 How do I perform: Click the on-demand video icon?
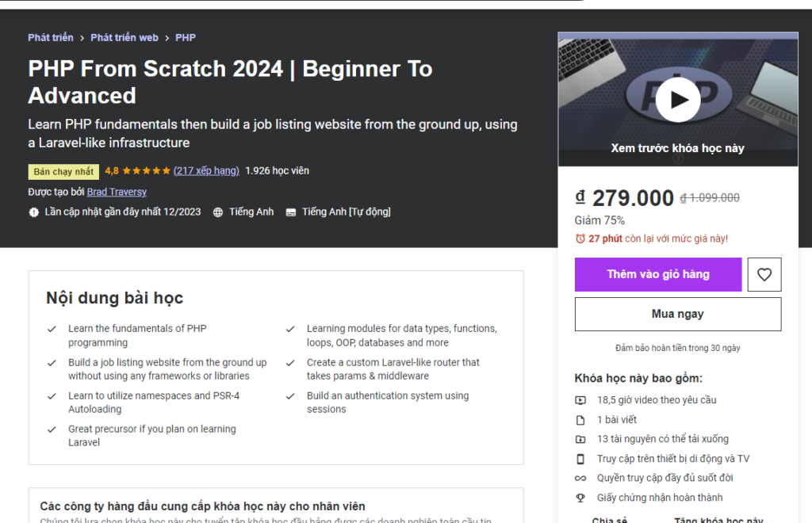580,400
